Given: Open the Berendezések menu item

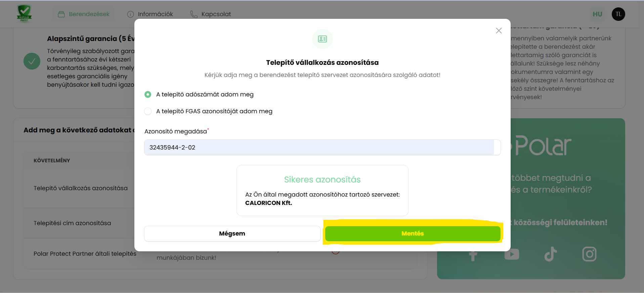Looking at the screenshot, I should [x=84, y=14].
